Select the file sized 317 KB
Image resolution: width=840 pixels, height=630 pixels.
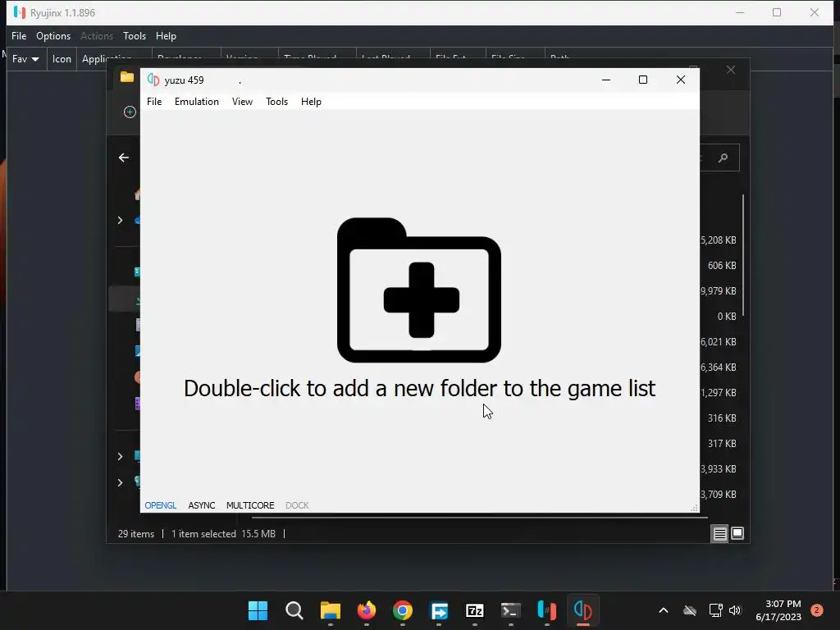point(722,444)
